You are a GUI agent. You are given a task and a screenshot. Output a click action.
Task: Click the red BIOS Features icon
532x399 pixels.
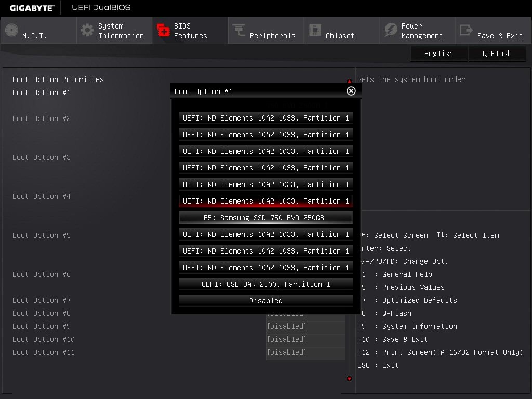163,30
